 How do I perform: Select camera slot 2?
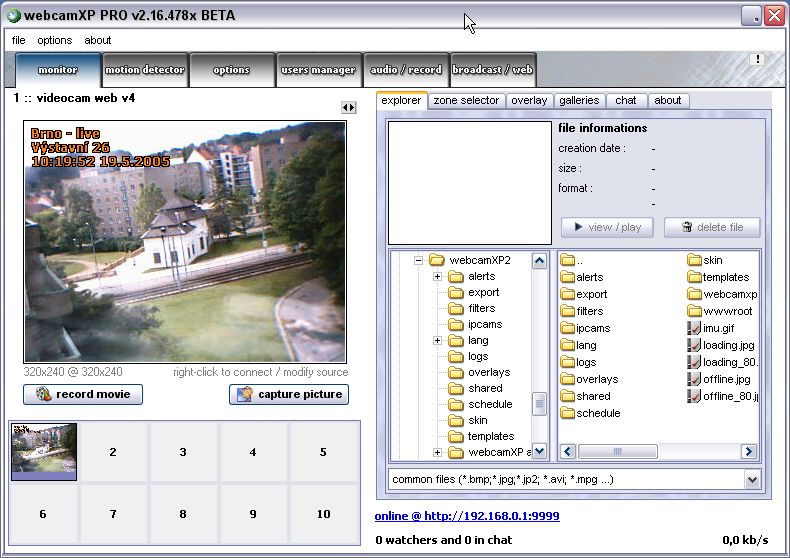click(113, 452)
